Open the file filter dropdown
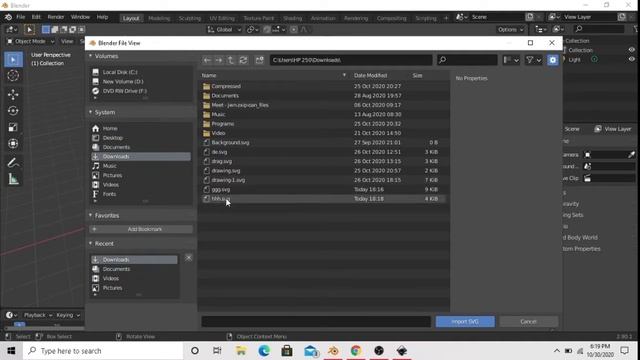640x360 pixels. pos(533,60)
